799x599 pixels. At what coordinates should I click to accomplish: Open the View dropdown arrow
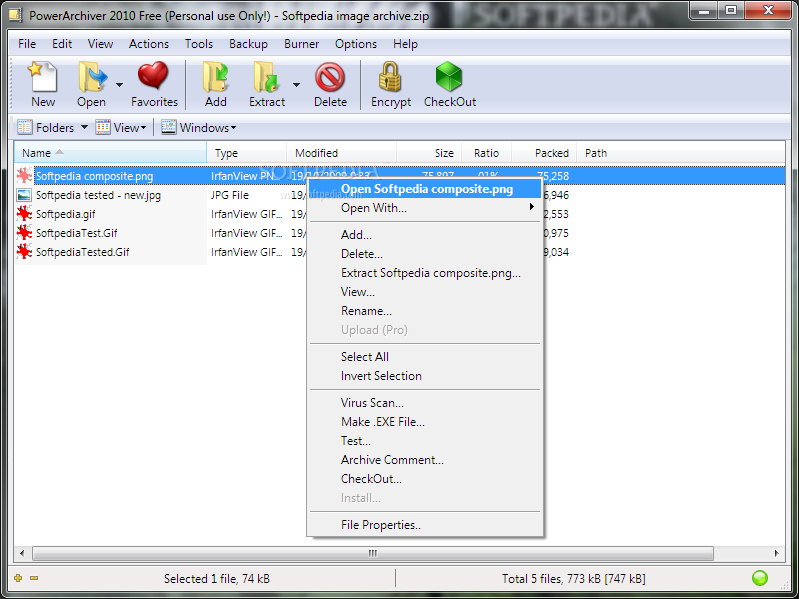143,128
